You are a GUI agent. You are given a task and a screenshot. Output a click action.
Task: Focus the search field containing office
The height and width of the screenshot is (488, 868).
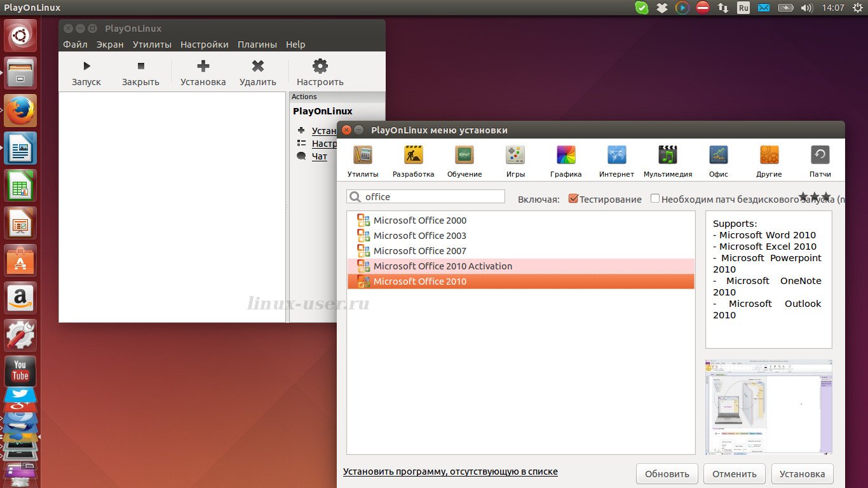pyautogui.click(x=426, y=197)
